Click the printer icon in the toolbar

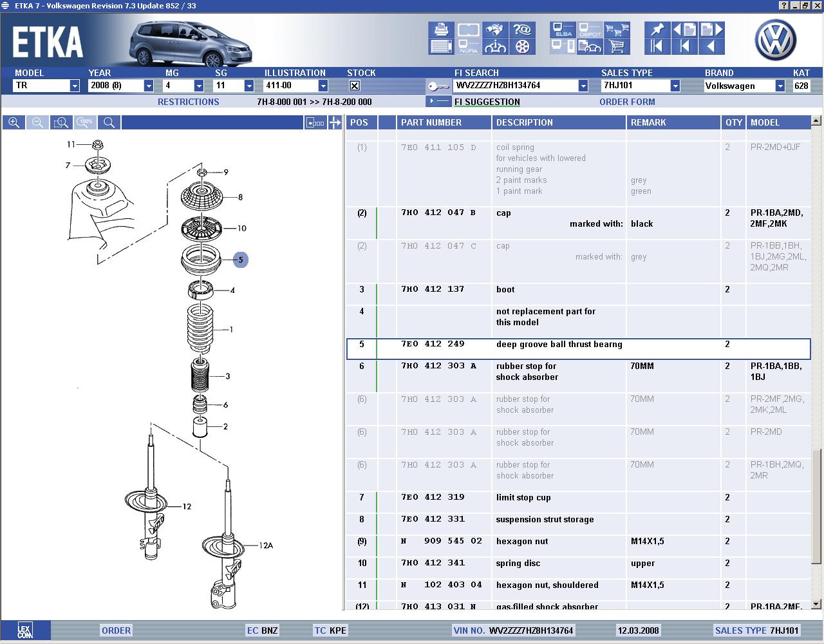click(x=441, y=30)
